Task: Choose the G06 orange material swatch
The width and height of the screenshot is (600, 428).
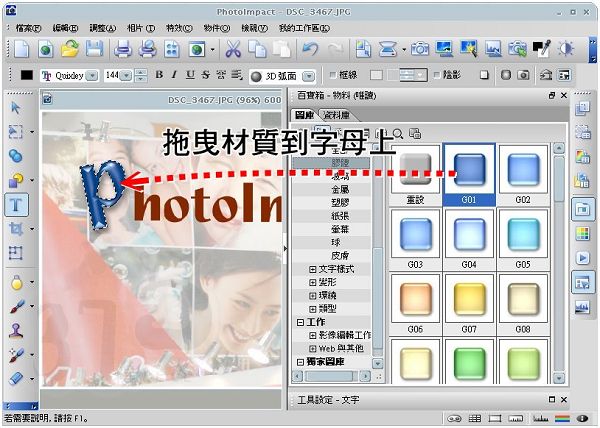Action: point(416,304)
